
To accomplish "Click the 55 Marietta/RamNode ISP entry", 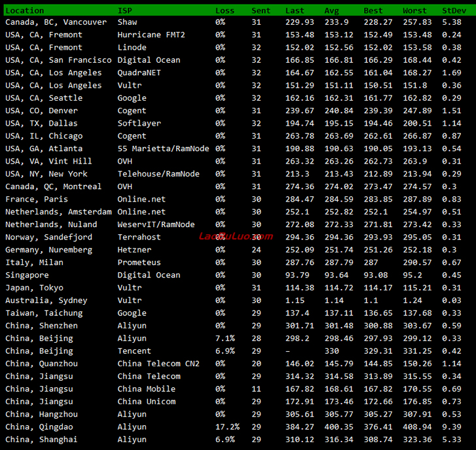I will [163, 148].
